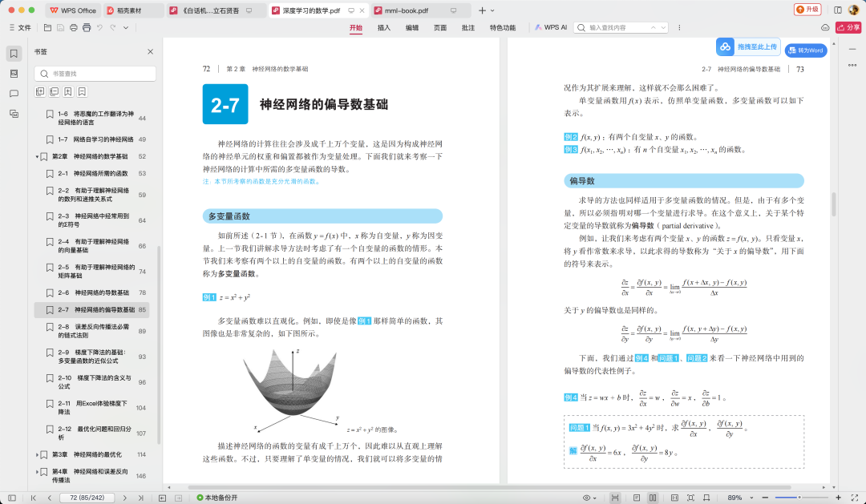Click the 升级 upgrade button
The width and height of the screenshot is (866, 504).
pos(807,10)
